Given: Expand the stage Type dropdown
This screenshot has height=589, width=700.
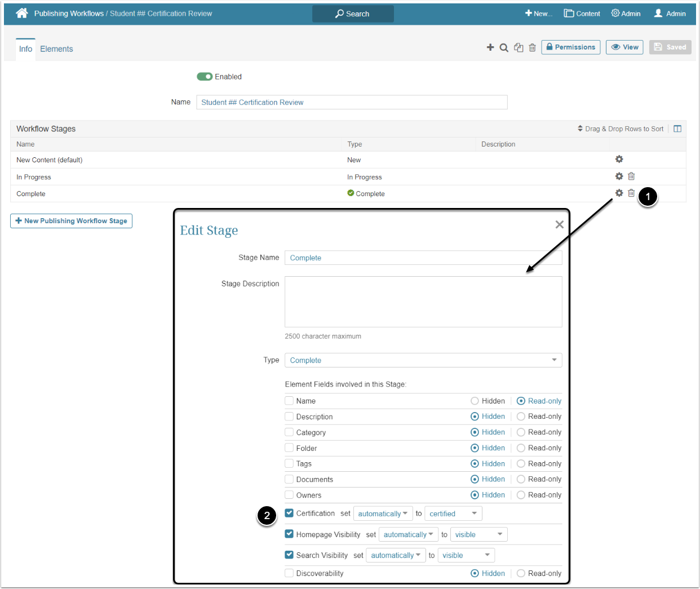Looking at the screenshot, I should [423, 360].
